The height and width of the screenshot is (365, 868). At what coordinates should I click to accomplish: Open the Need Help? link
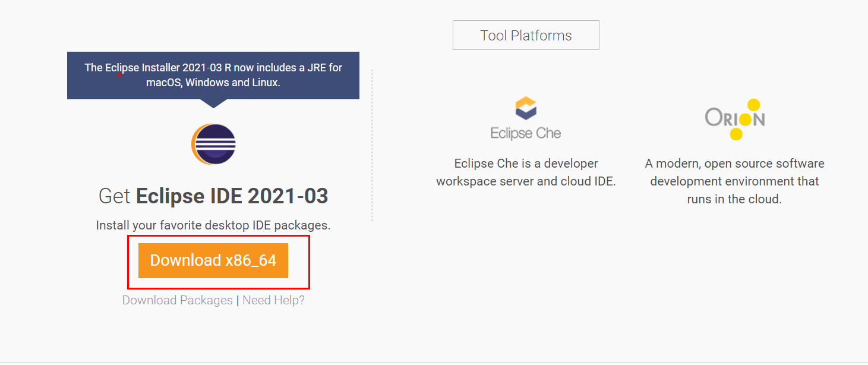274,300
